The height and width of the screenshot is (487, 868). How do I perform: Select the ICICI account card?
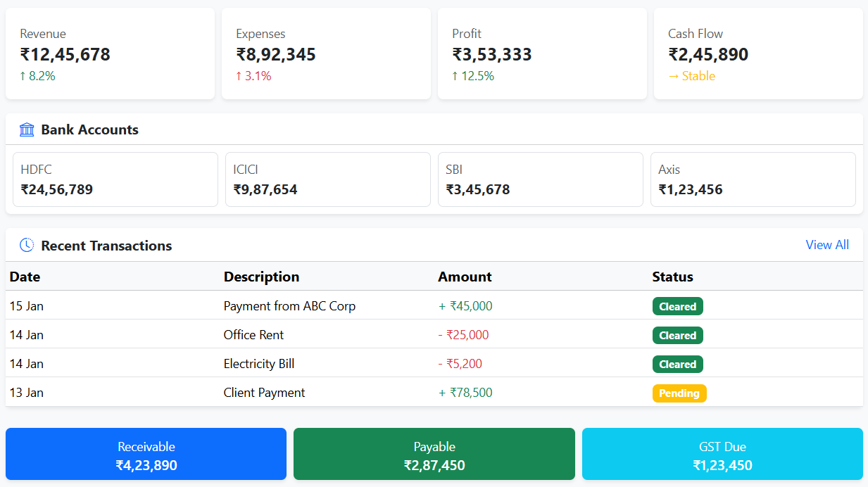pyautogui.click(x=327, y=179)
